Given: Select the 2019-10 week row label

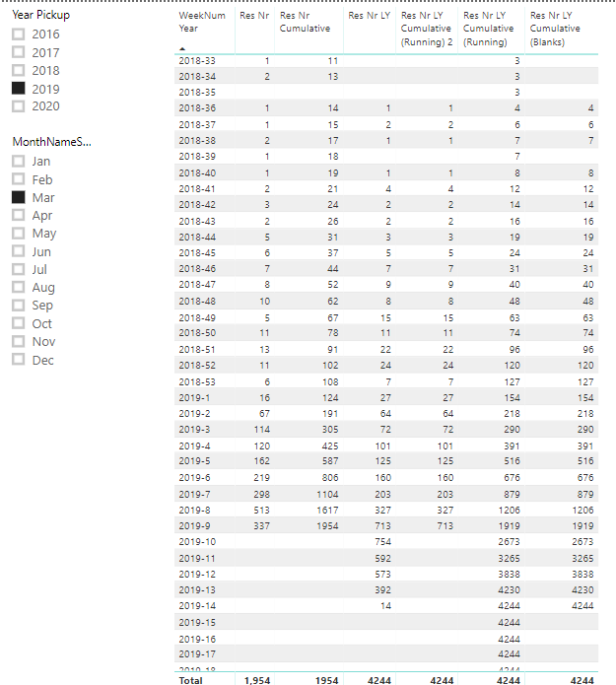Looking at the screenshot, I should 197,542.
